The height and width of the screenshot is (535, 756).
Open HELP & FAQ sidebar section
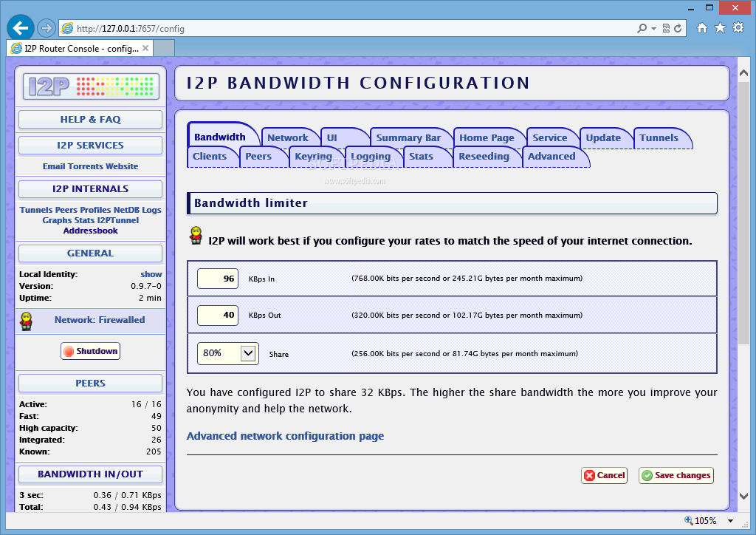(x=91, y=120)
